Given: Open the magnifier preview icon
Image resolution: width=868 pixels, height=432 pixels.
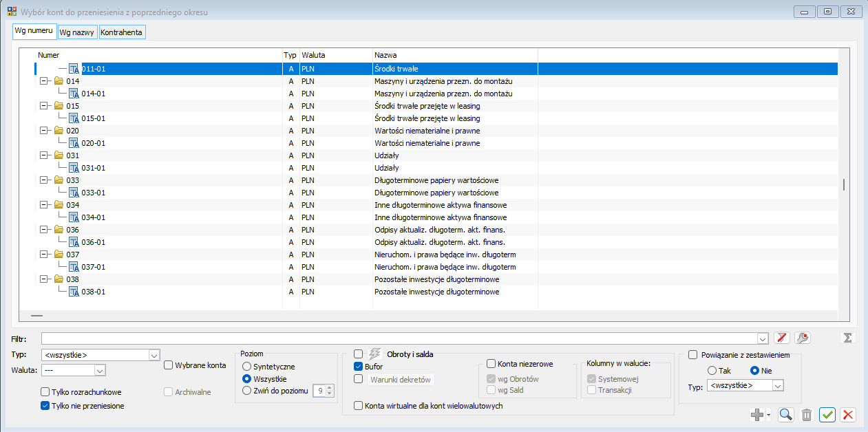Looking at the screenshot, I should (786, 415).
